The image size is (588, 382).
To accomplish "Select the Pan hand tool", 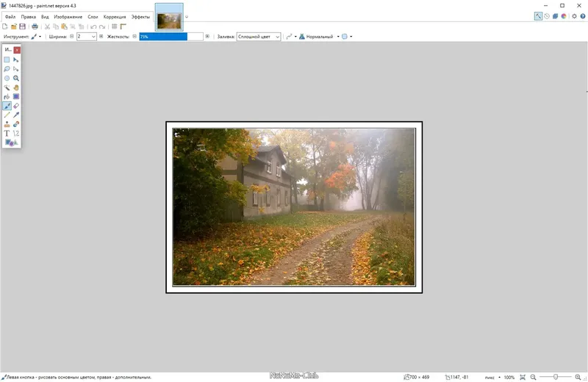I will coord(15,87).
